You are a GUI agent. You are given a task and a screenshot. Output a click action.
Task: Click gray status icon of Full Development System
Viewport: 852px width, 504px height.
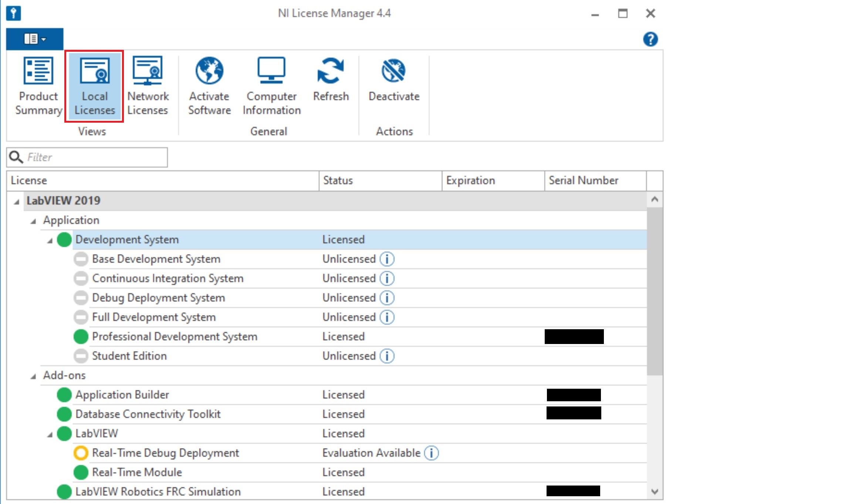[x=81, y=317]
